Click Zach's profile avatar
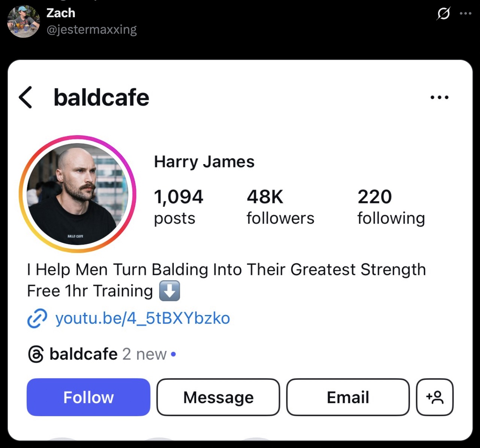 (24, 21)
